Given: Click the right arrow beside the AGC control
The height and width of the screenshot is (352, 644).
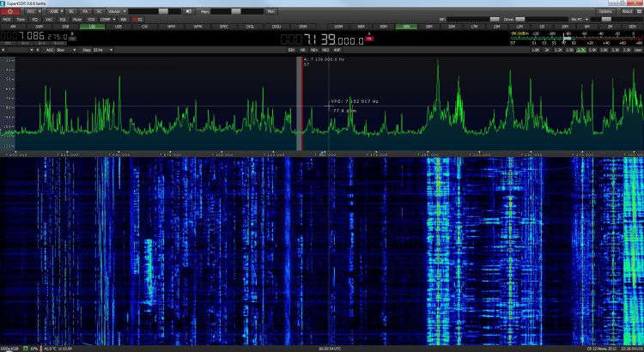Looking at the screenshot, I should 38,50.
